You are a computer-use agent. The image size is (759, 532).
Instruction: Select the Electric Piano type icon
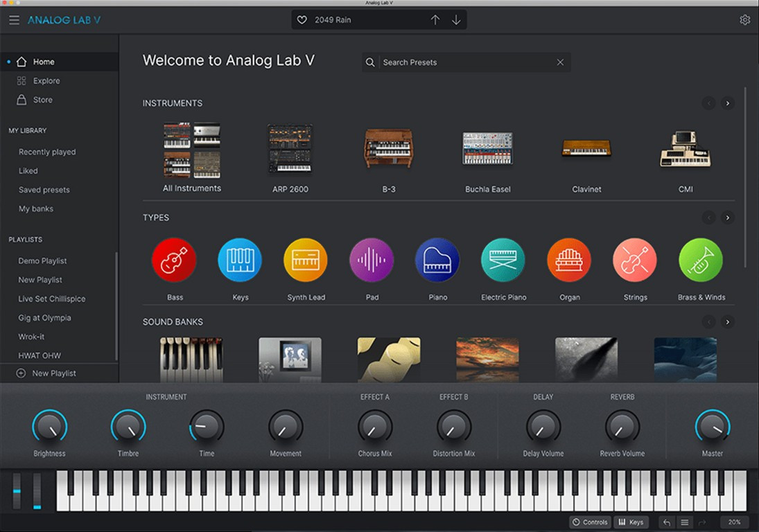(503, 260)
